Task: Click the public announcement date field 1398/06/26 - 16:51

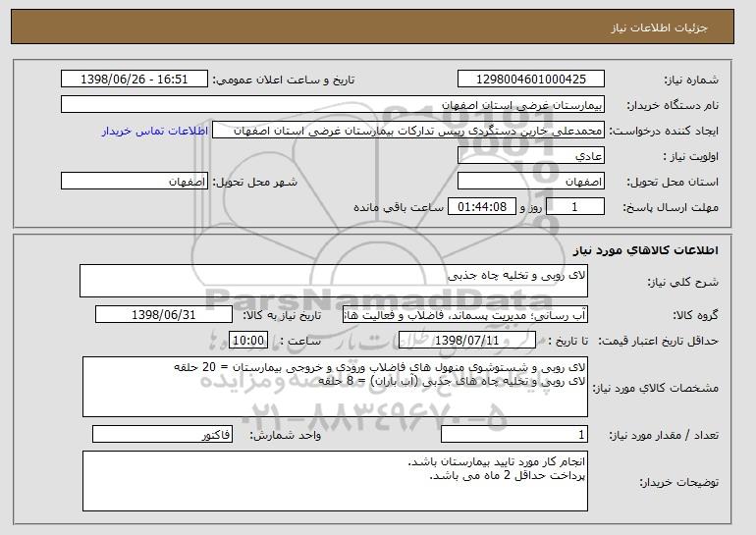Action: point(135,80)
